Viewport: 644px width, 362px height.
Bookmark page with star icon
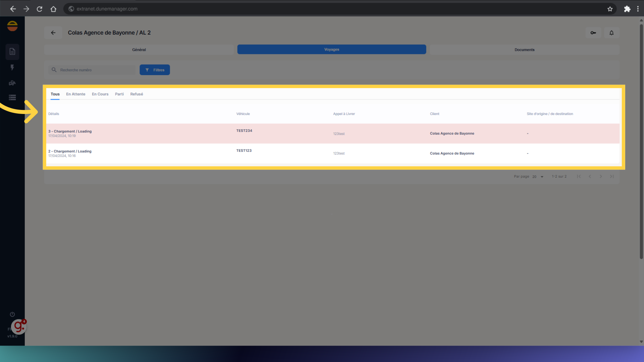(x=610, y=9)
